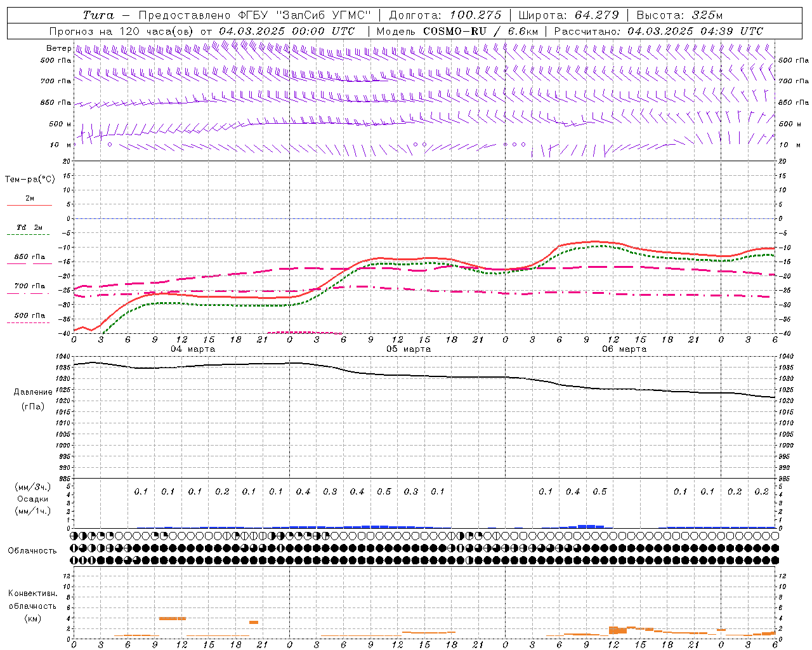The width and height of the screenshot is (812, 650).
Task: Click the model name "COSMO-RU / 6.6км"
Action: coord(481,31)
